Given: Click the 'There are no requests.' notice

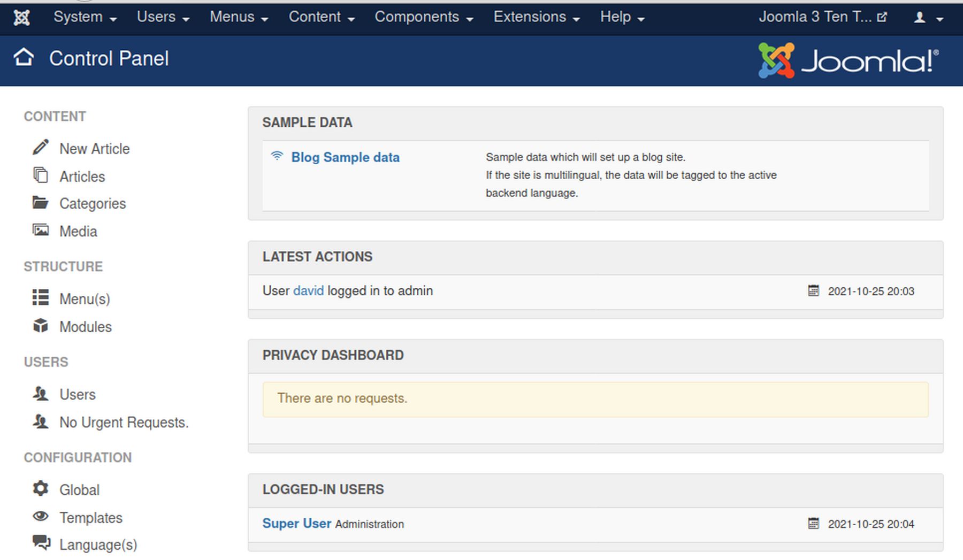Looking at the screenshot, I should [595, 399].
